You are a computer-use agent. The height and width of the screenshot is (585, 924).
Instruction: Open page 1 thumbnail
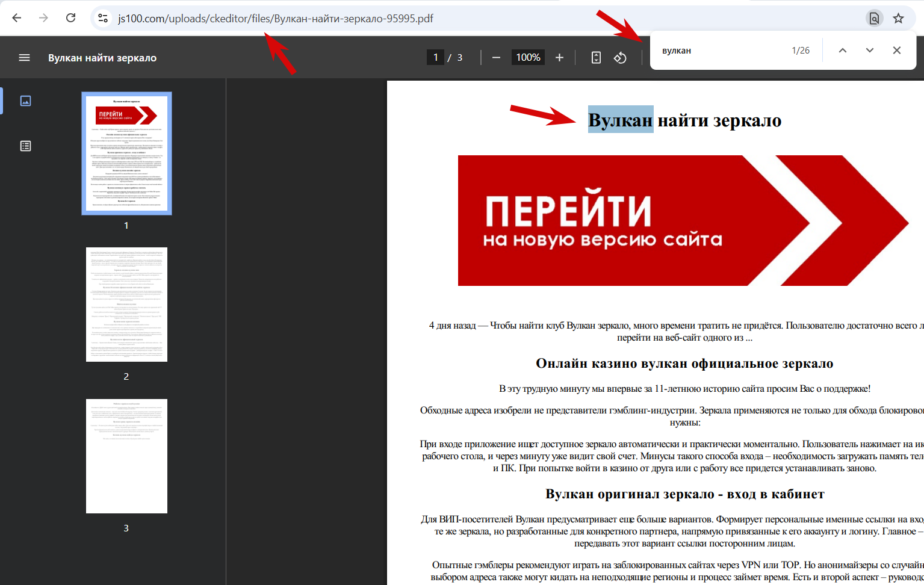click(126, 153)
